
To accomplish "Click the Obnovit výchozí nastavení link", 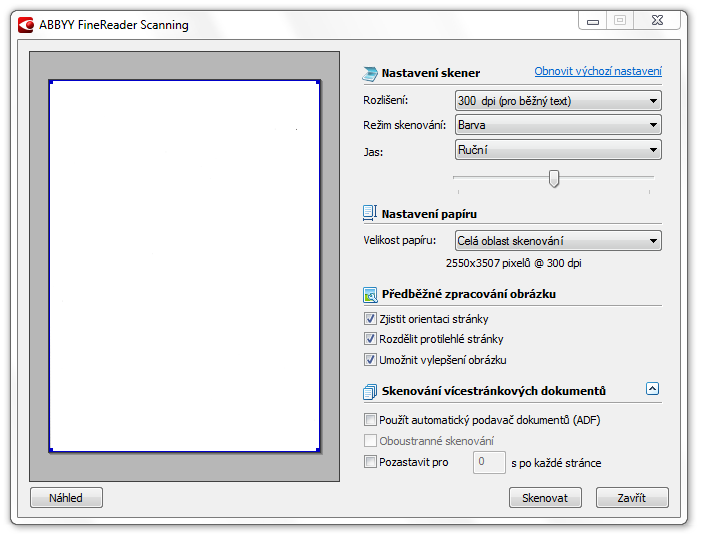I will (x=598, y=71).
